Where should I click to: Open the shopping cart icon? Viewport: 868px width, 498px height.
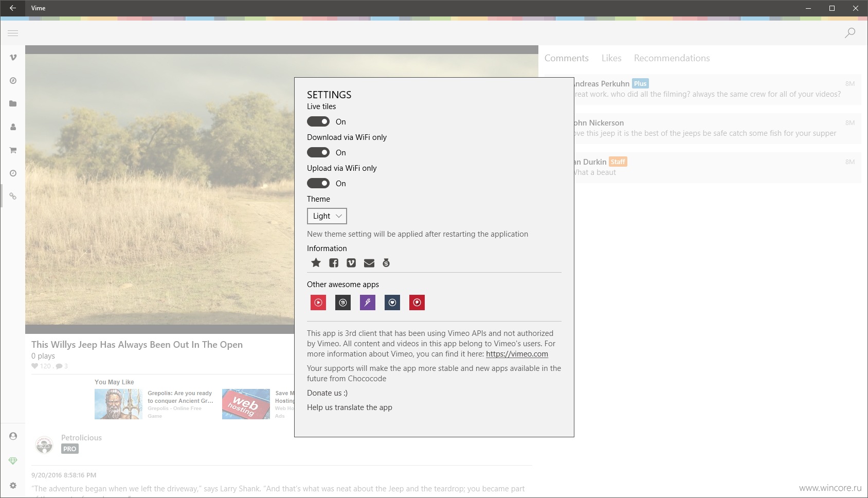[13, 150]
